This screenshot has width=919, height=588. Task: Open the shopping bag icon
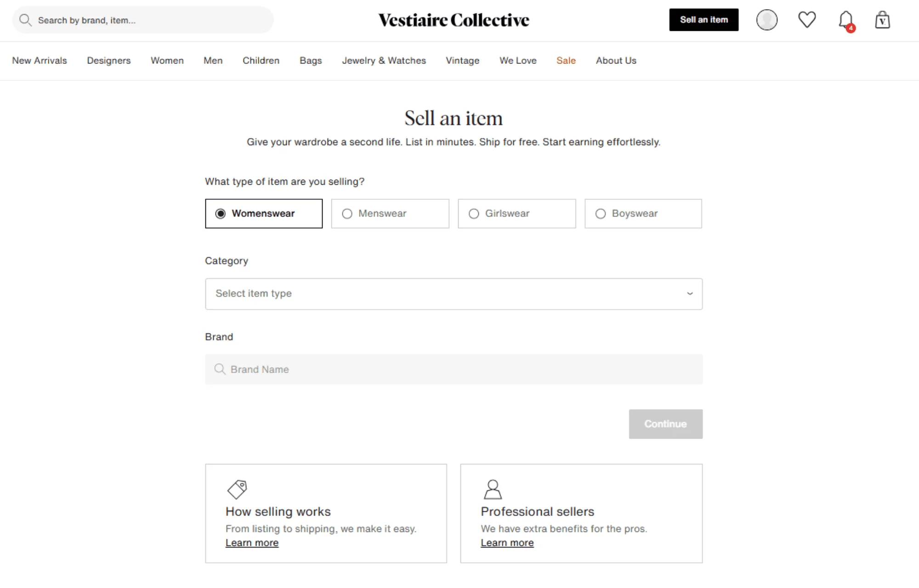coord(882,20)
